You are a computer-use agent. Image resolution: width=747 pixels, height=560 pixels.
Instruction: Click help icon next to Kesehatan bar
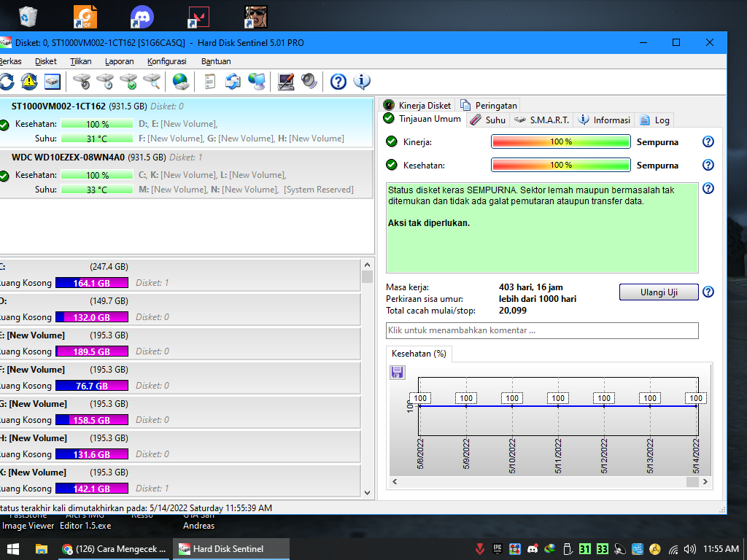(708, 165)
